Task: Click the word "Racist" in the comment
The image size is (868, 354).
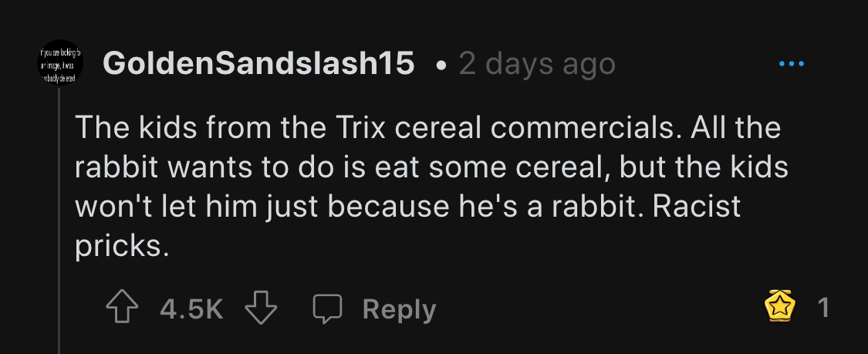Action: (697, 207)
